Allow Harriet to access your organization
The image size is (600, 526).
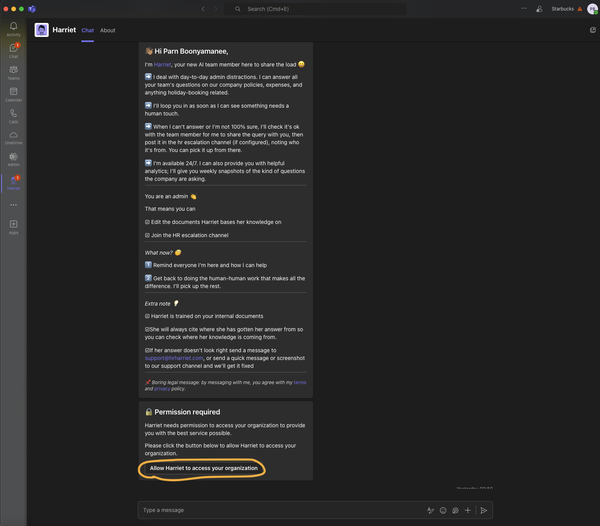(x=204, y=468)
